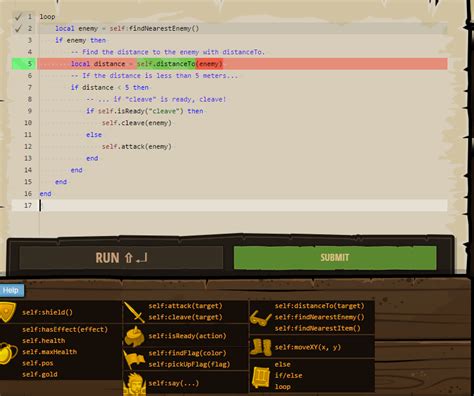Screen dimensions: 474x396
Task: Click the RUN button
Action: [x=121, y=258]
